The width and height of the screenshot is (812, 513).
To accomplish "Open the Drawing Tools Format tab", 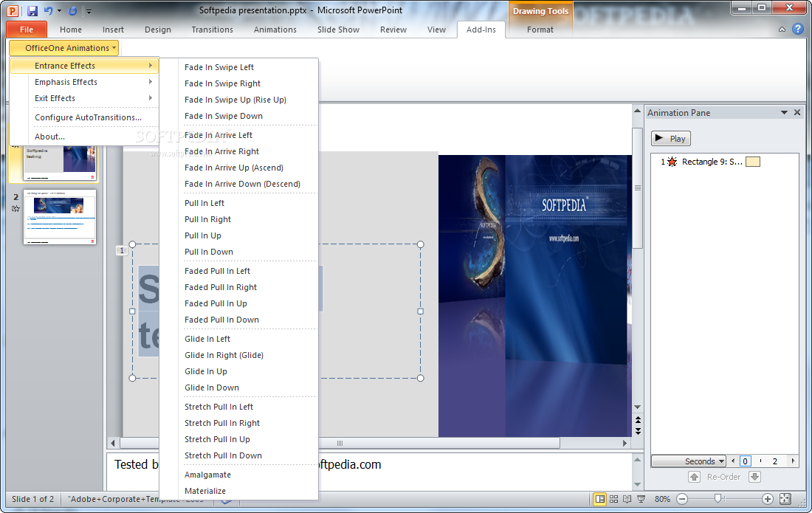I will (540, 30).
